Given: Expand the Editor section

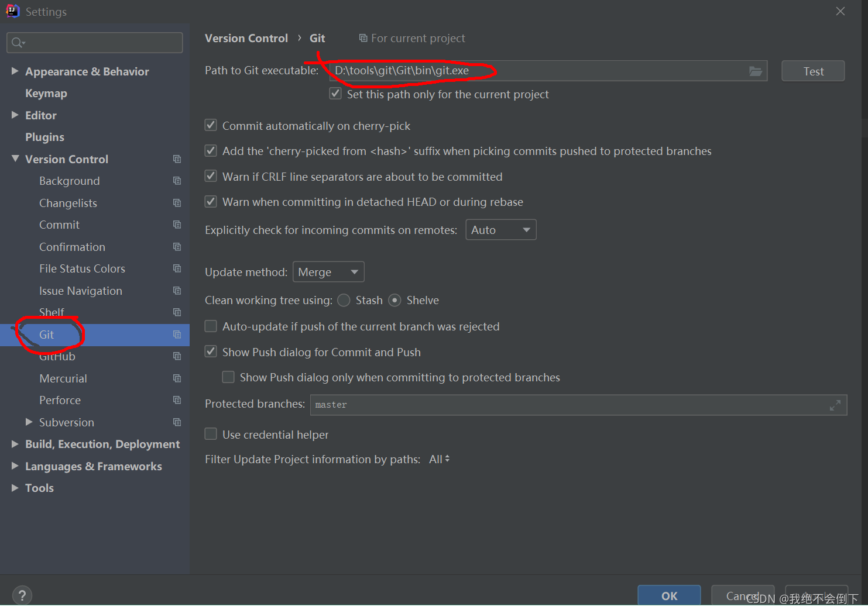Looking at the screenshot, I should [15, 115].
